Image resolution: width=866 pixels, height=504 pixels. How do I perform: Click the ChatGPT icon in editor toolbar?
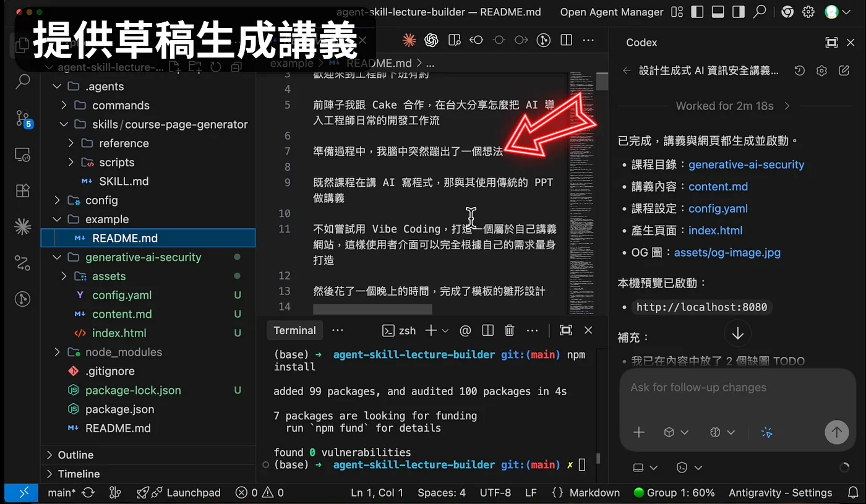click(431, 40)
